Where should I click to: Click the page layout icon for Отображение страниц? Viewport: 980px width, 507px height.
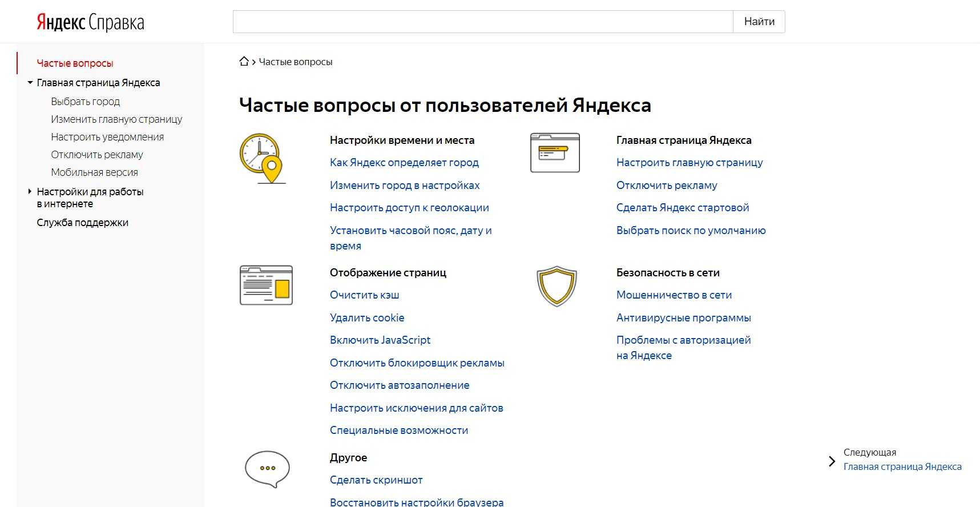pyautogui.click(x=266, y=285)
